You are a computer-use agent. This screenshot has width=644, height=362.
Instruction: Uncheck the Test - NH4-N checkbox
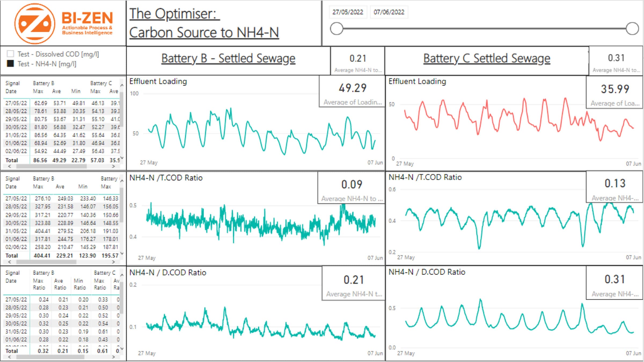tap(10, 64)
